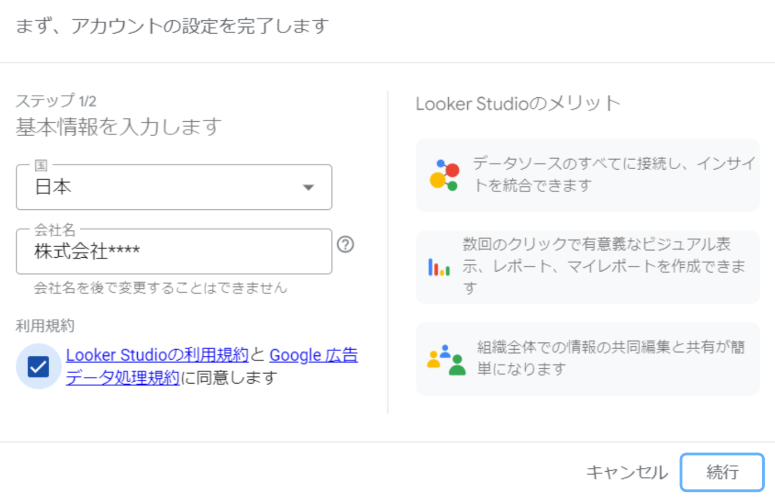
Task: Click the ステップ 1/2 label
Action: 56,101
